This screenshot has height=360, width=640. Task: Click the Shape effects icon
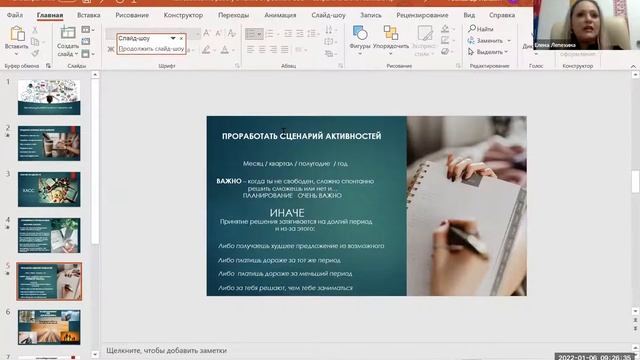pos(445,52)
